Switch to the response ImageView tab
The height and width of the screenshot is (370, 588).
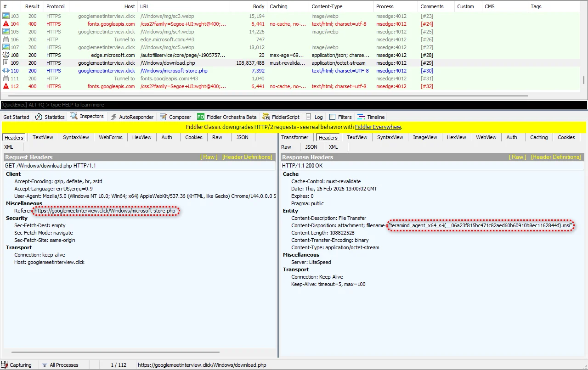point(425,137)
